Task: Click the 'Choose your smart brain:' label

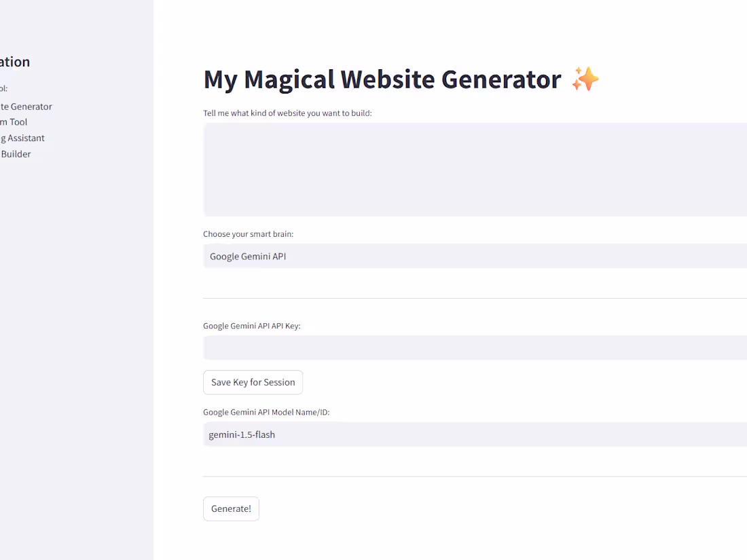Action: point(248,234)
